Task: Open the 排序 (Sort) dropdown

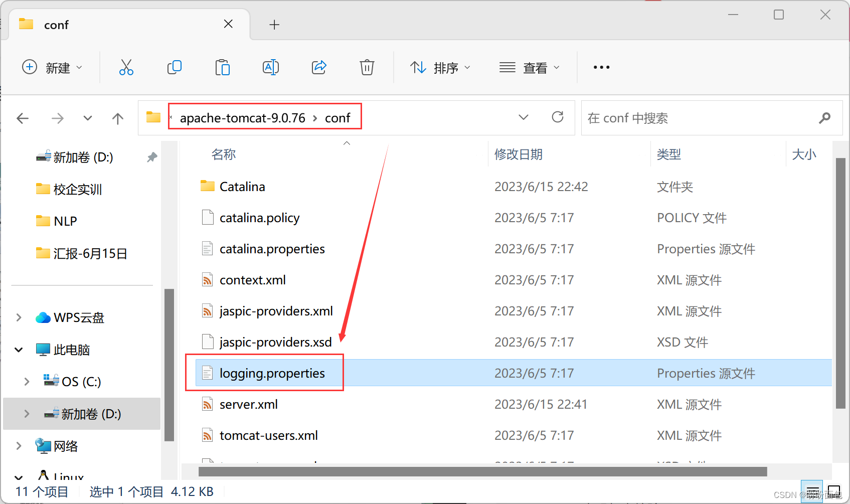Action: tap(440, 67)
